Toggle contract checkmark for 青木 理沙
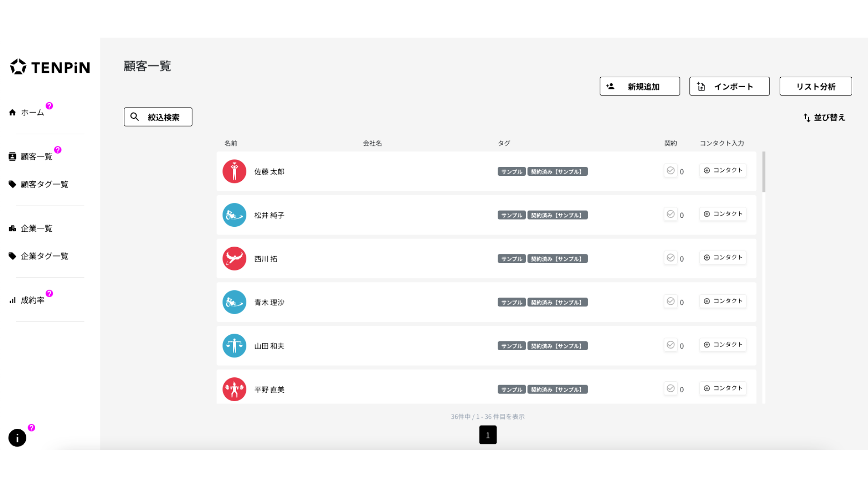 [670, 301]
